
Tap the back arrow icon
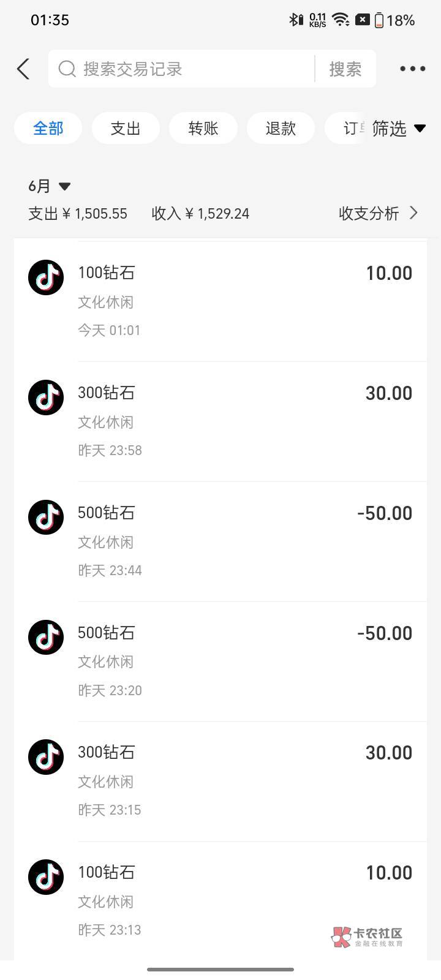[x=23, y=69]
